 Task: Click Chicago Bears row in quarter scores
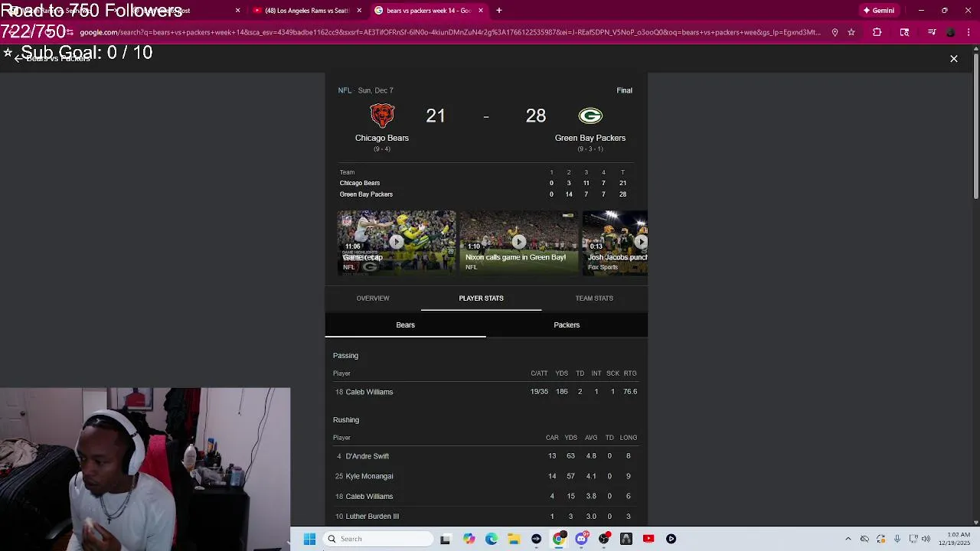(486, 183)
